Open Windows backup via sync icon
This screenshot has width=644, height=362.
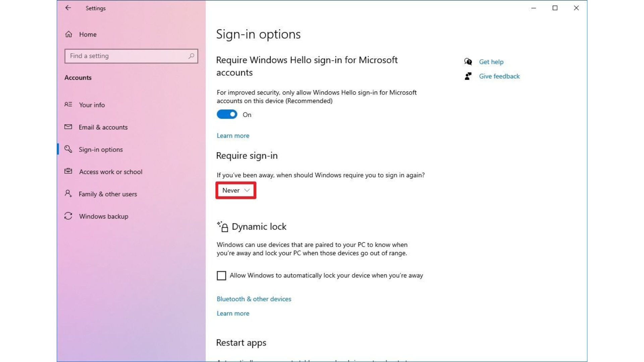tap(68, 216)
